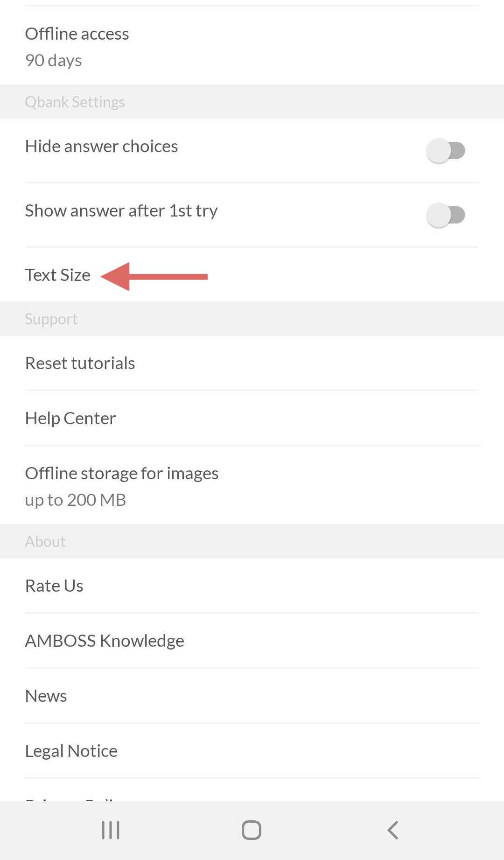Tap the About section header

point(45,541)
